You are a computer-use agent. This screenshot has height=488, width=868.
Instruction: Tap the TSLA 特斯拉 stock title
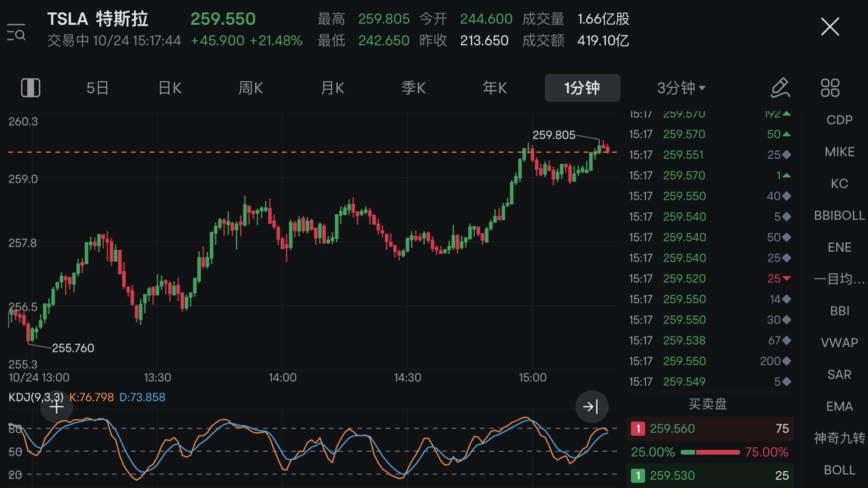pos(98,19)
